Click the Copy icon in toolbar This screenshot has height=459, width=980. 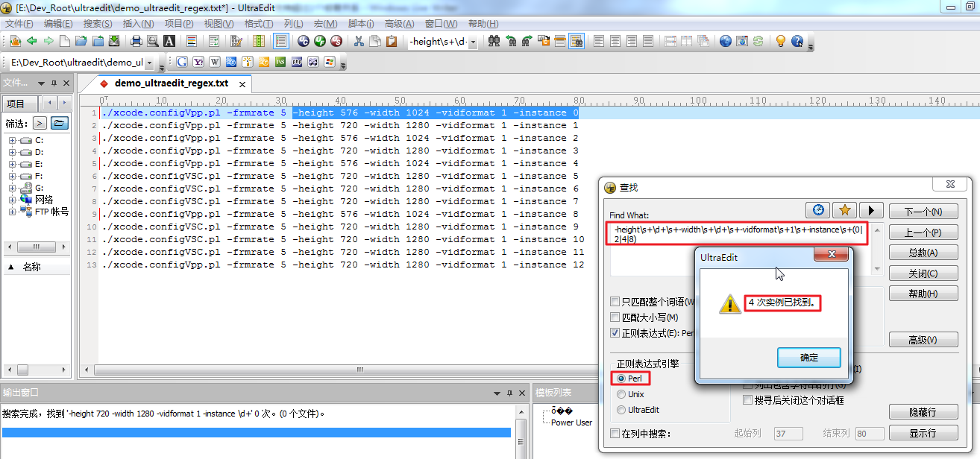click(375, 41)
